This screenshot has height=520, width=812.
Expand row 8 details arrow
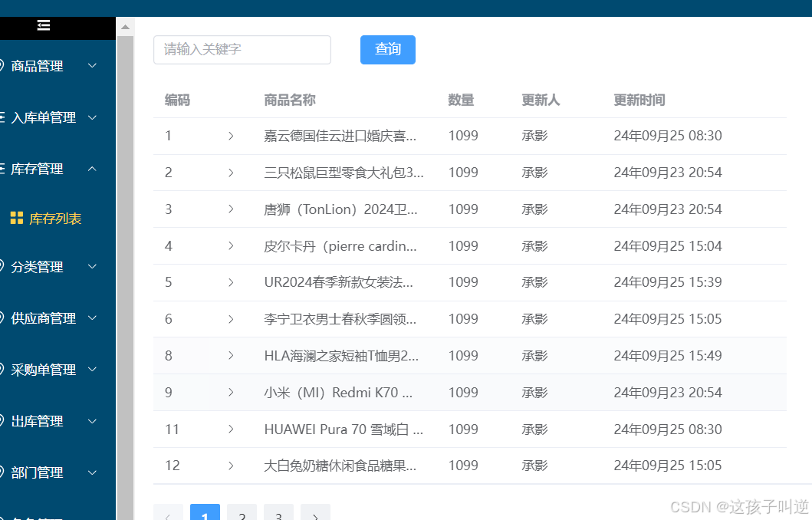click(231, 355)
